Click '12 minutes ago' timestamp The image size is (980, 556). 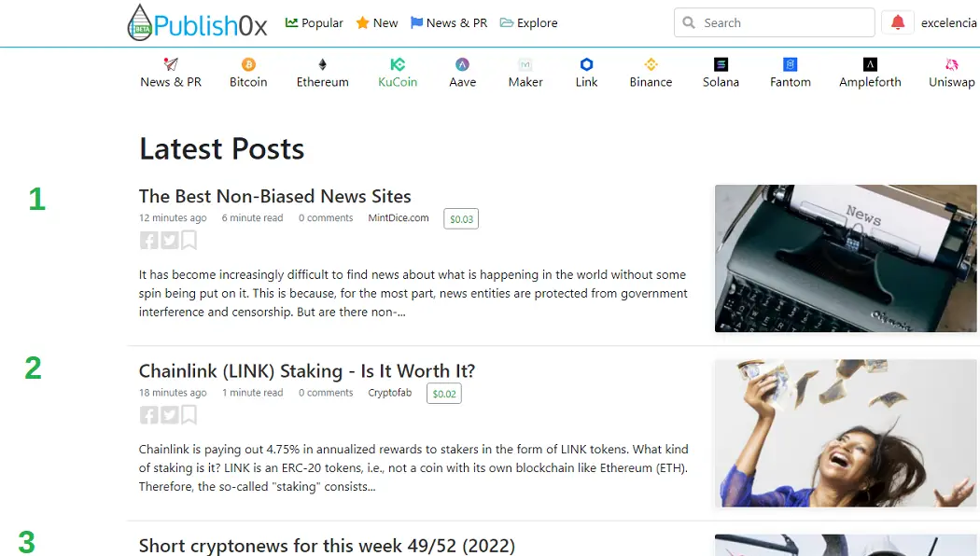point(173,218)
